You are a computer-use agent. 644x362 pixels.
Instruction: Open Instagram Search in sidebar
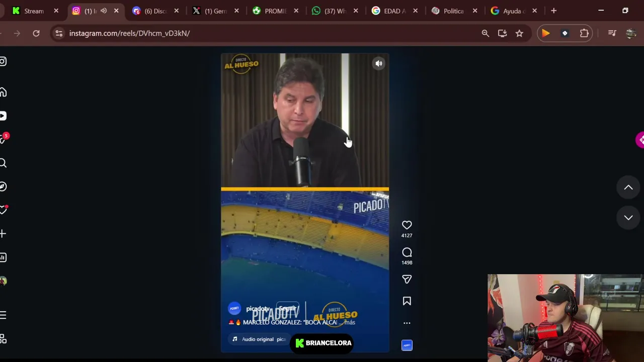pos(3,163)
